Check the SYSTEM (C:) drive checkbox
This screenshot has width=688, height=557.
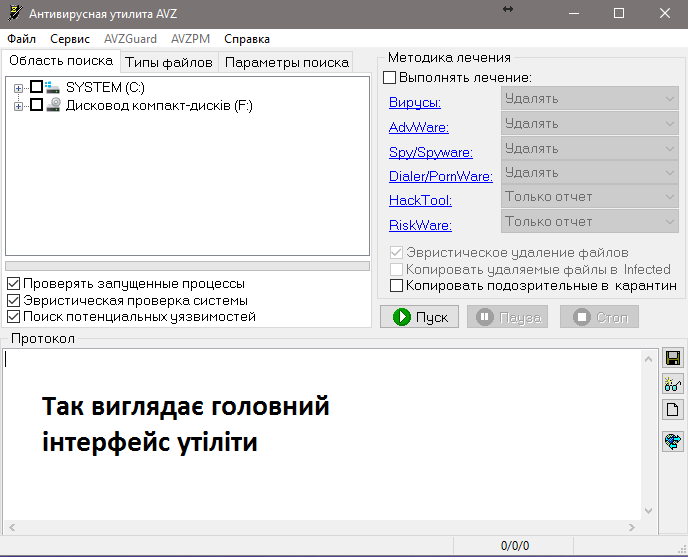tap(37, 88)
